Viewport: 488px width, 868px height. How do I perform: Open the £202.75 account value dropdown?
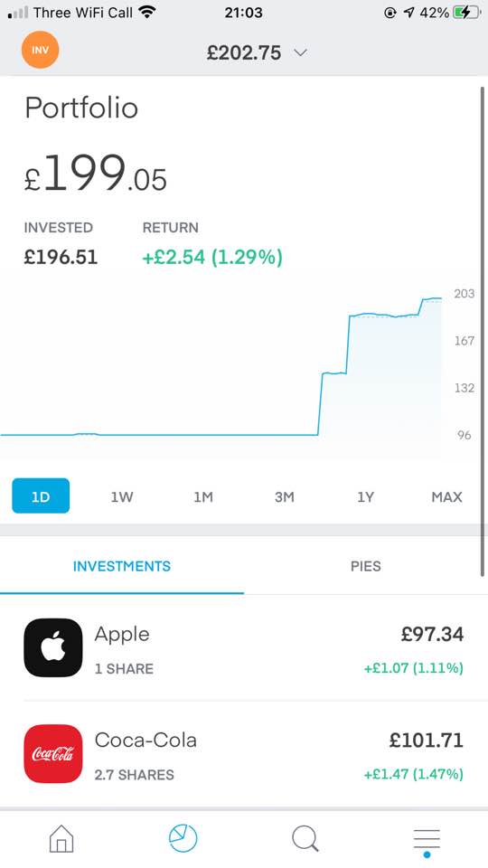pos(257,52)
